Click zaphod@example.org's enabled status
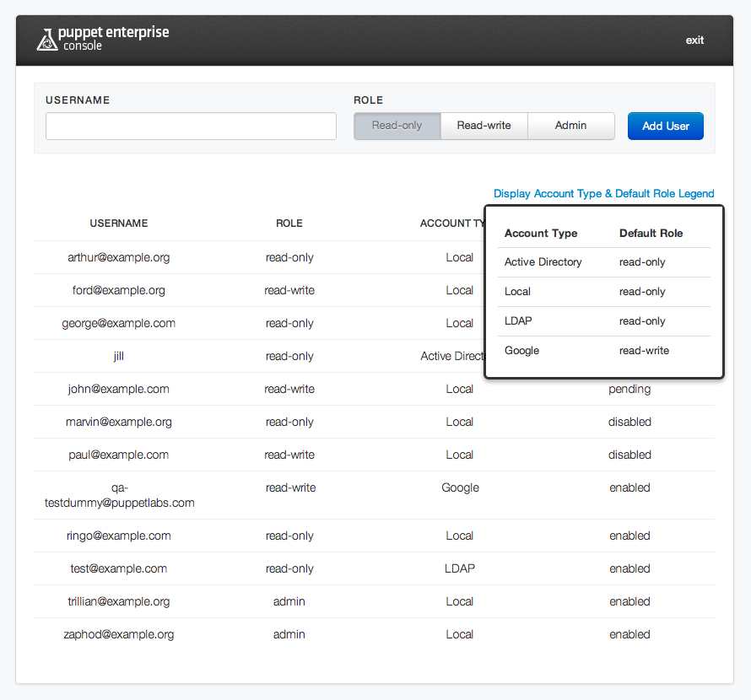Image resolution: width=751 pixels, height=700 pixels. (x=629, y=634)
